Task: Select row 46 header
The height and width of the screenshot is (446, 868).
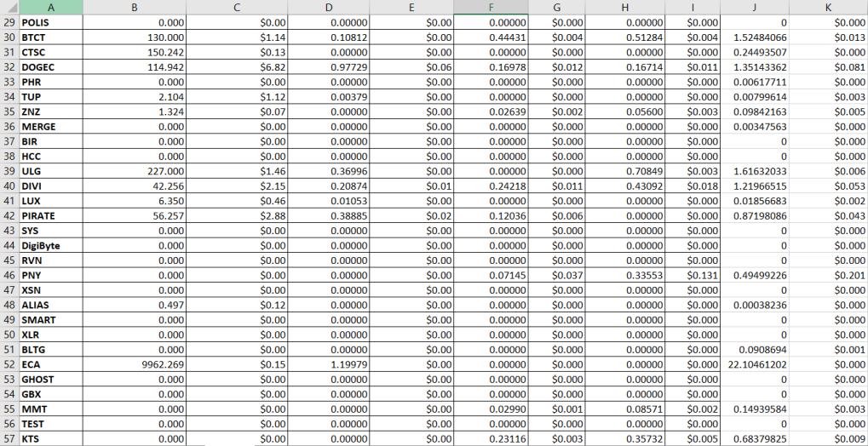Action: [x=9, y=276]
